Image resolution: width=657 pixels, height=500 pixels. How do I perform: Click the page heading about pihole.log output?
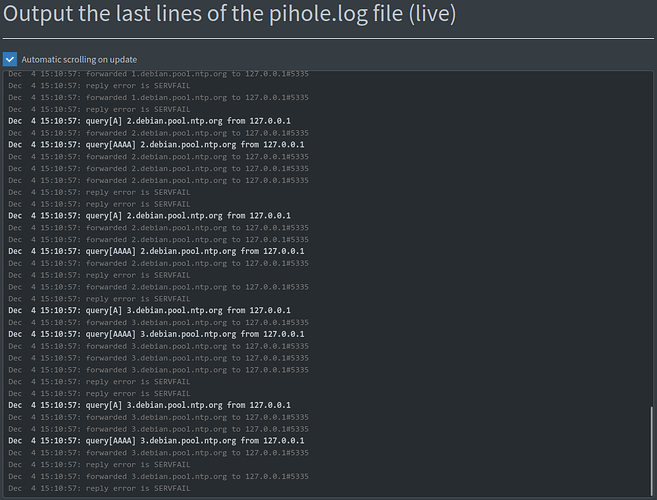coord(231,16)
